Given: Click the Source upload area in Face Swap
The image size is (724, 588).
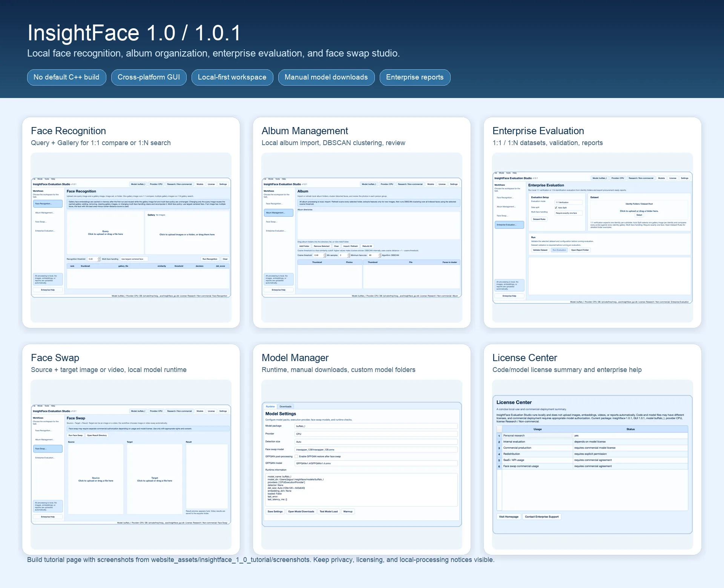Looking at the screenshot, I should point(96,479).
